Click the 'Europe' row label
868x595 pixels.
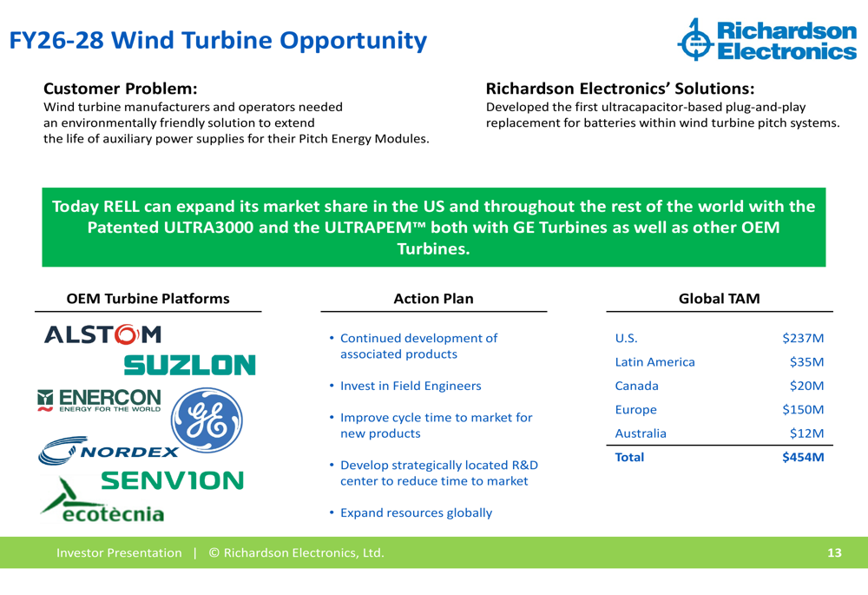tap(635, 409)
